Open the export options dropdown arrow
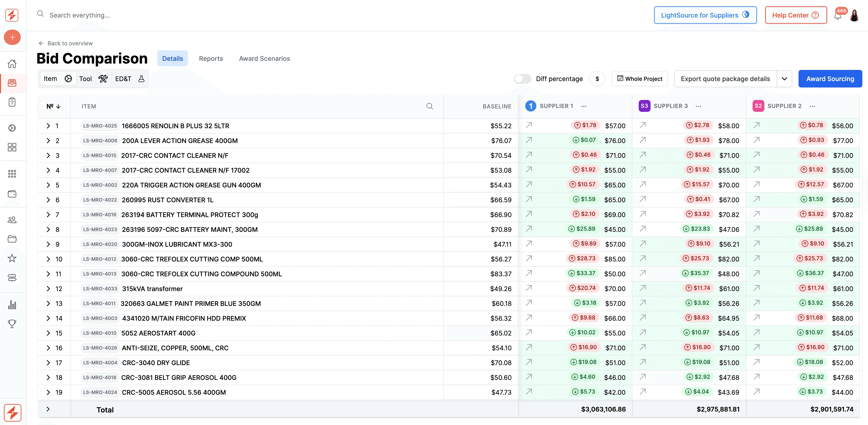This screenshot has width=868, height=425. coord(784,79)
